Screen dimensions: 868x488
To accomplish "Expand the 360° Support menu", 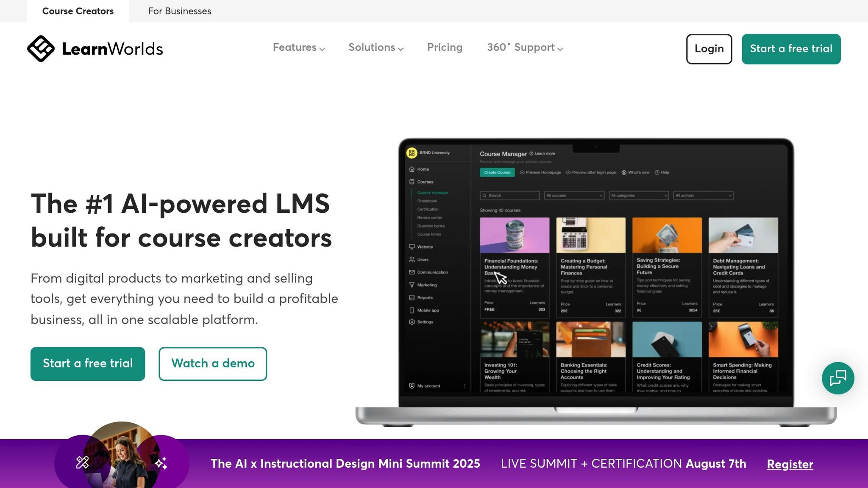I will coord(525,47).
